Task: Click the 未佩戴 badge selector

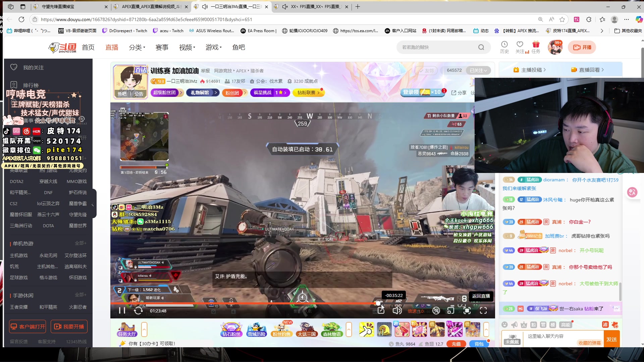Action: coord(512,339)
